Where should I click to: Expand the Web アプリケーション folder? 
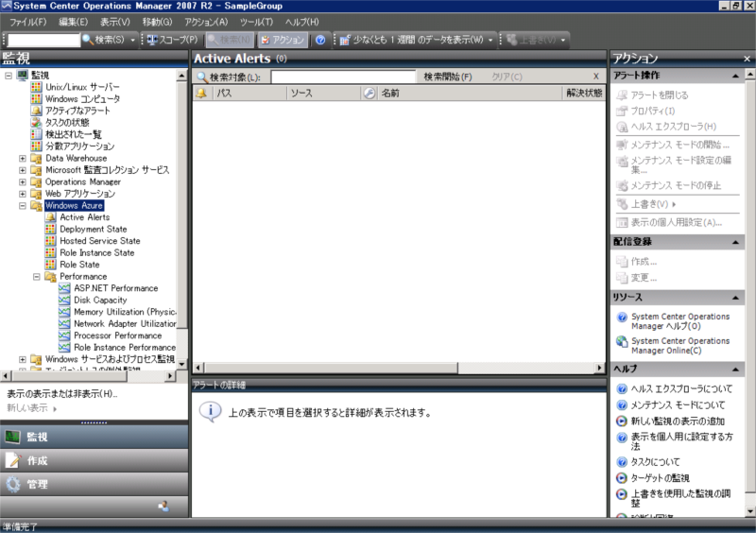coord(22,194)
